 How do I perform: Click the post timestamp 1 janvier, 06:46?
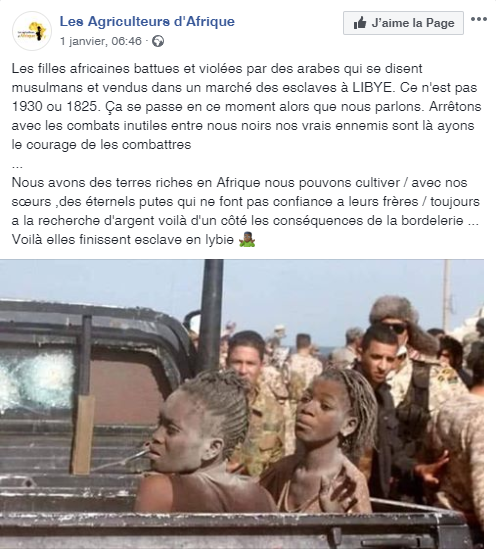pos(101,41)
